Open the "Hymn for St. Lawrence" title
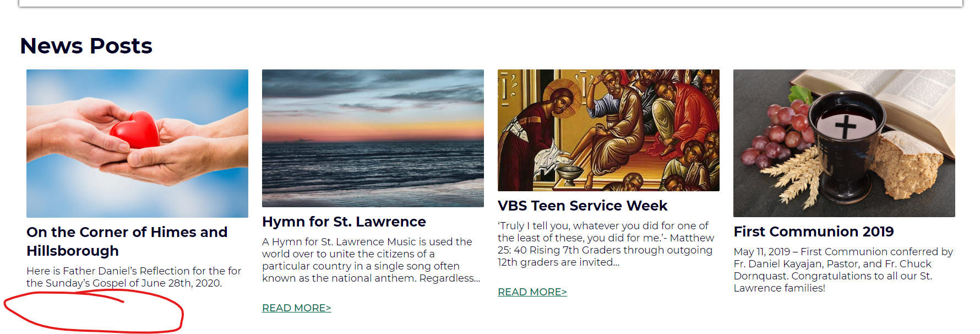Screen dimensions: 980x334 [x=344, y=222]
